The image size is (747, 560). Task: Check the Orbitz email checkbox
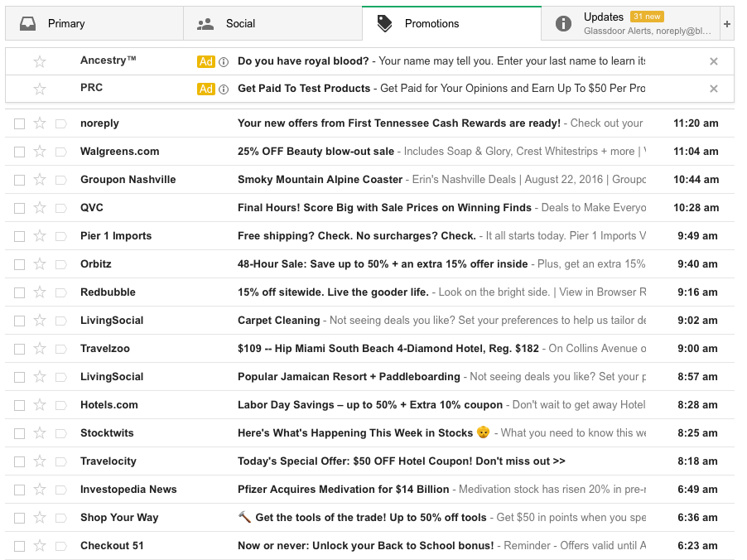20,264
